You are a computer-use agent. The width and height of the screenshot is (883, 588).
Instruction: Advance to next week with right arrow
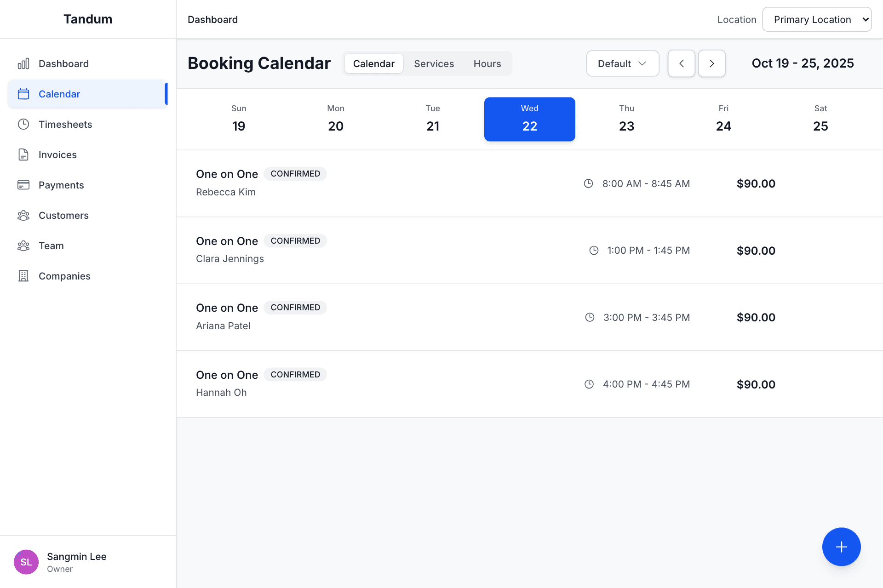click(711, 63)
